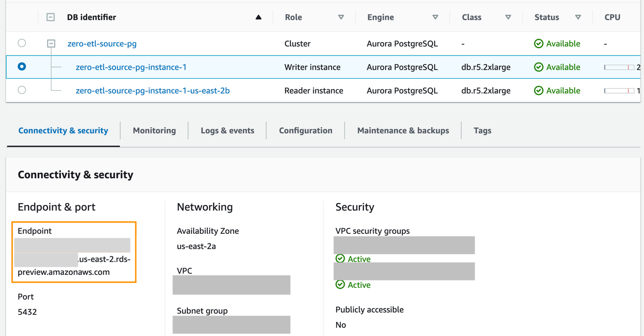Click the writer instance CPU usage bar
Image resolution: width=644 pixels, height=336 pixels.
[x=619, y=67]
